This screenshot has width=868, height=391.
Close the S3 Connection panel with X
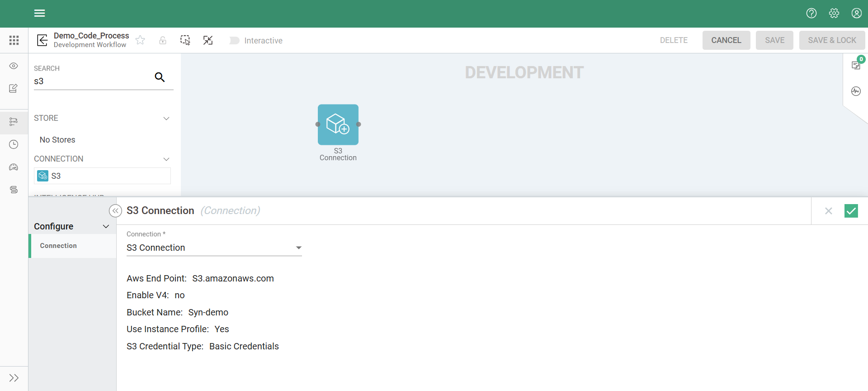click(x=829, y=211)
